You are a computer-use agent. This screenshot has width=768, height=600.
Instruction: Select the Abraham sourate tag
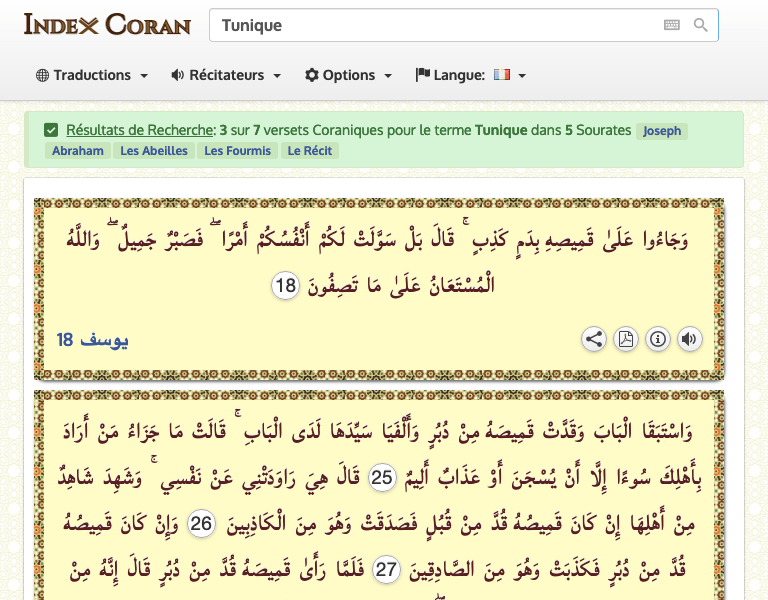tap(78, 150)
